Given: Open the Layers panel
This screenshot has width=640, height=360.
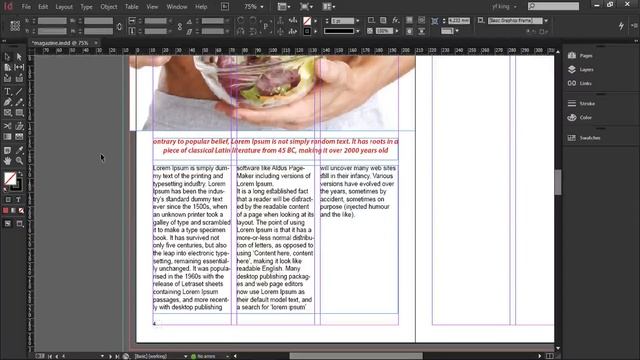Looking at the screenshot, I should coord(581,69).
